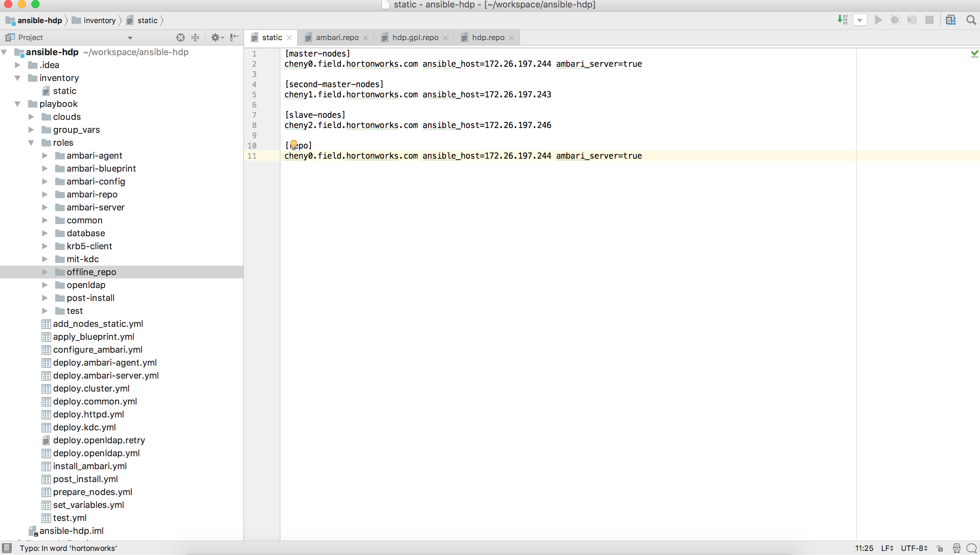This screenshot has width=980, height=555.
Task: Click UTF-8 encoding in the status bar
Action: (912, 548)
